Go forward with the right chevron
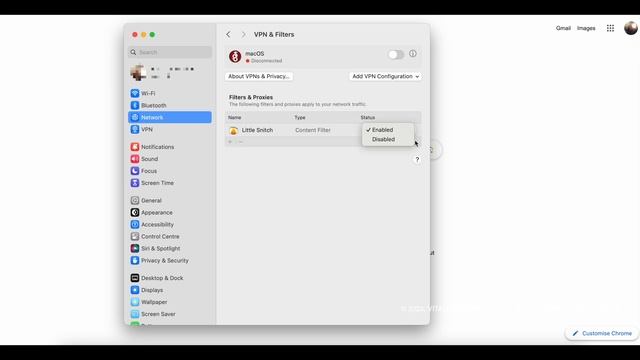The height and width of the screenshot is (360, 640). [x=243, y=35]
